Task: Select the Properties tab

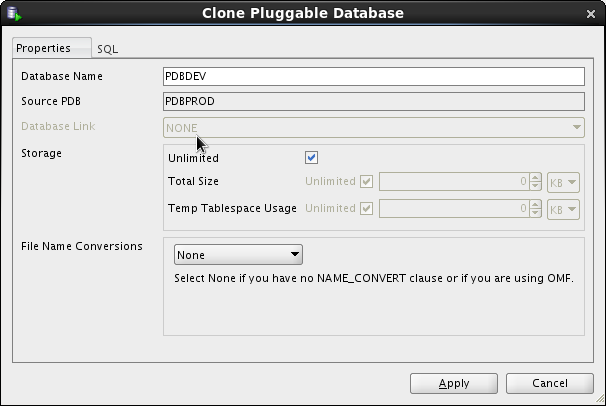Action: coord(44,48)
